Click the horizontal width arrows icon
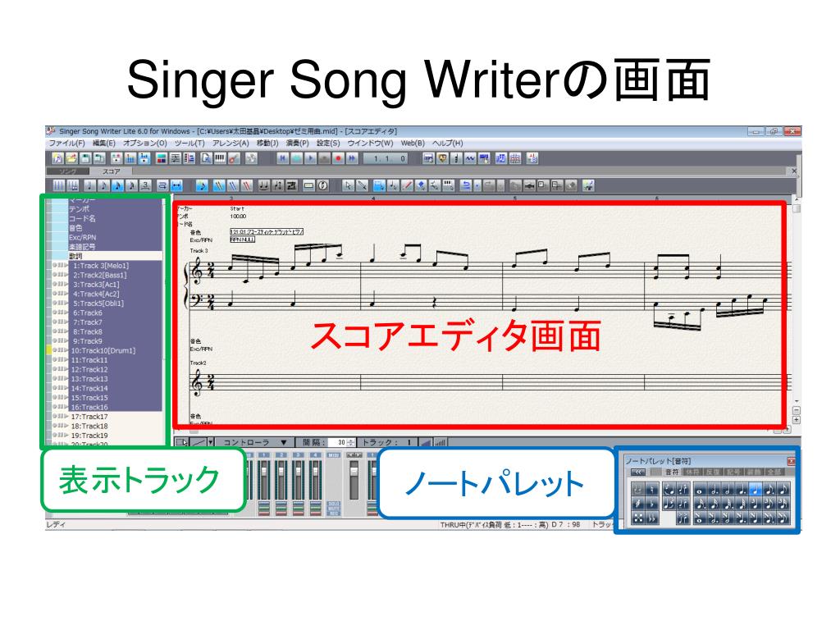 [177, 186]
